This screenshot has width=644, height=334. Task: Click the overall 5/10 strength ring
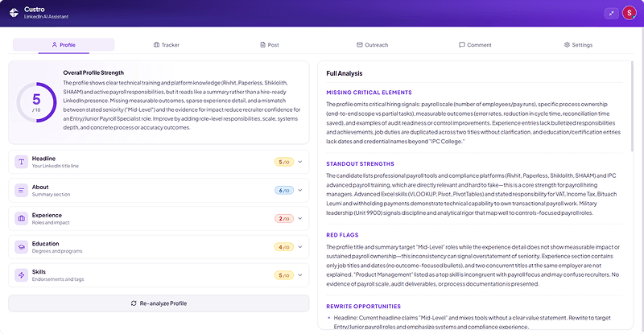click(x=36, y=102)
